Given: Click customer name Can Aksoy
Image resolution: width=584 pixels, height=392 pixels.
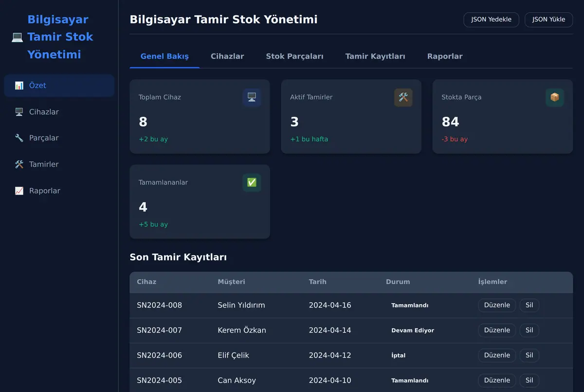Looking at the screenshot, I should pos(237,380).
